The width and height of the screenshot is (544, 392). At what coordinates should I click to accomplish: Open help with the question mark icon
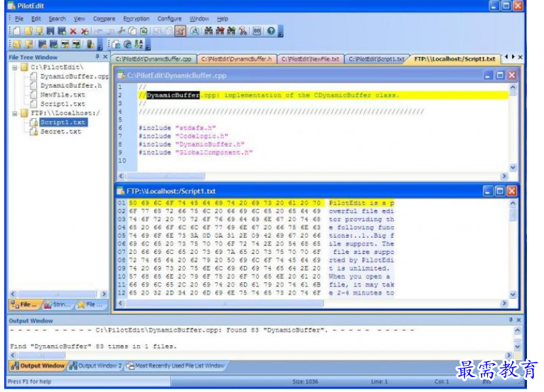click(x=271, y=31)
